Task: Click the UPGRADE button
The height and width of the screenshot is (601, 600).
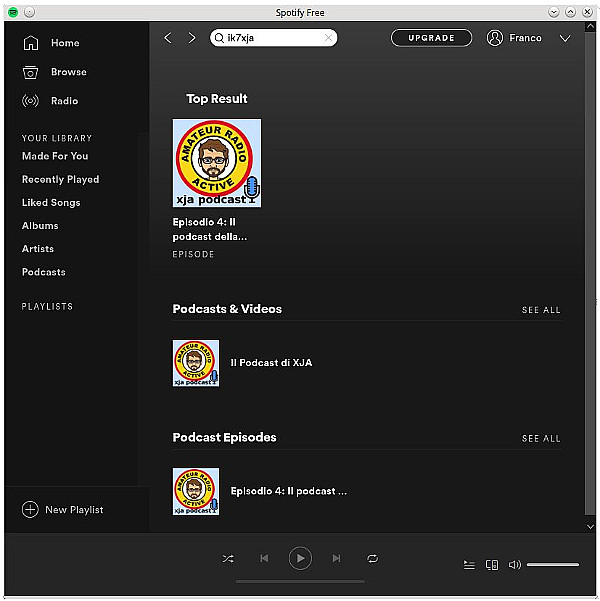Action: (x=431, y=38)
